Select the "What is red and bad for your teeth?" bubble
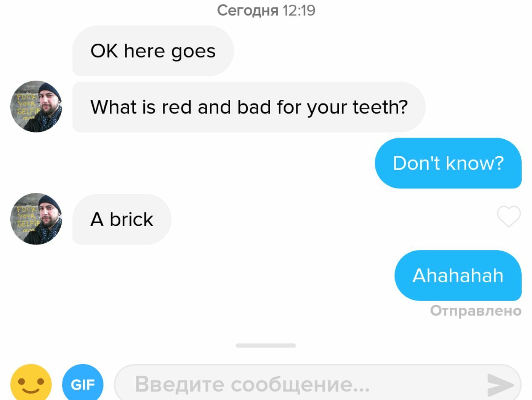The image size is (532, 400). coord(249,107)
